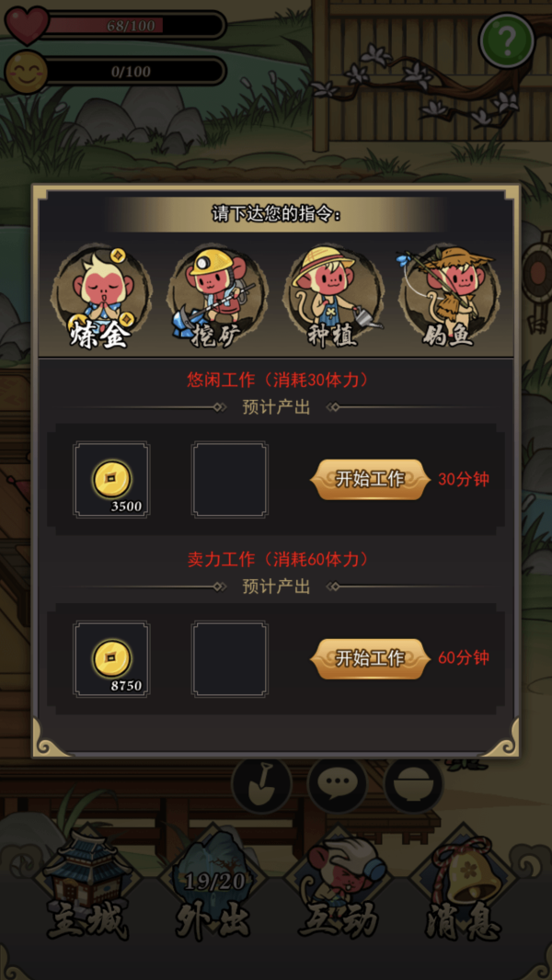Tap the shovel round icon
Image resolution: width=552 pixels, height=980 pixels.
click(261, 785)
